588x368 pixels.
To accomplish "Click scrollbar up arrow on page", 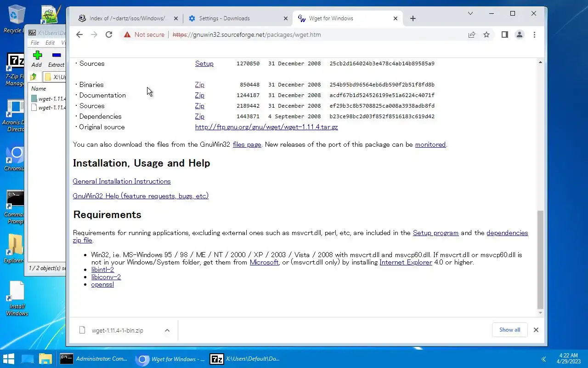I will (x=540, y=62).
